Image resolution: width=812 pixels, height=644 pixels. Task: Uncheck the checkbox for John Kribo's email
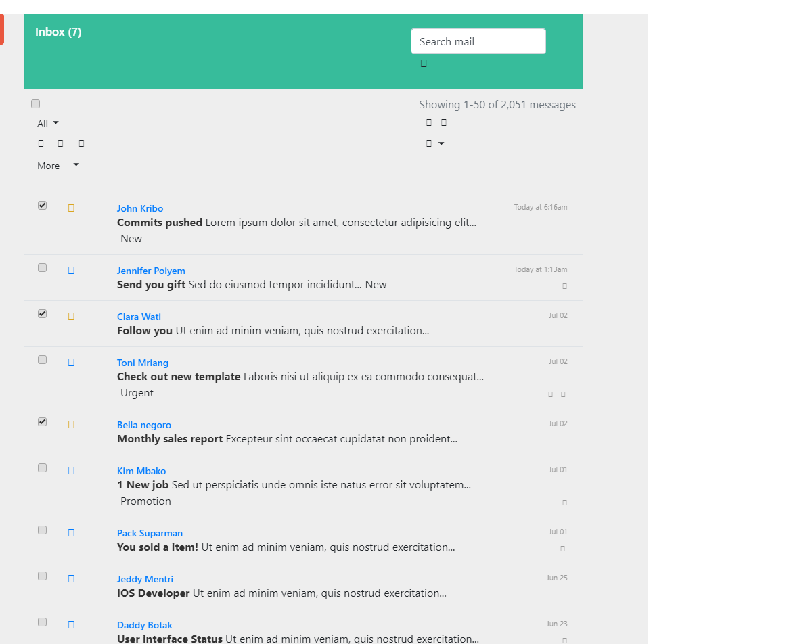43,206
